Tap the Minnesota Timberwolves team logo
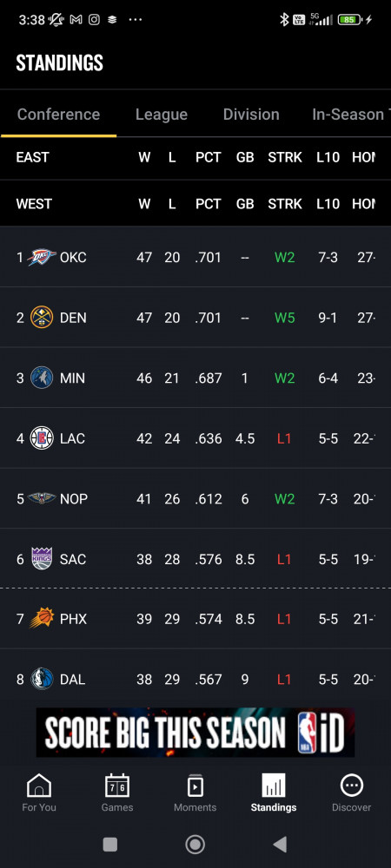Image resolution: width=391 pixels, height=868 pixels. tap(42, 378)
